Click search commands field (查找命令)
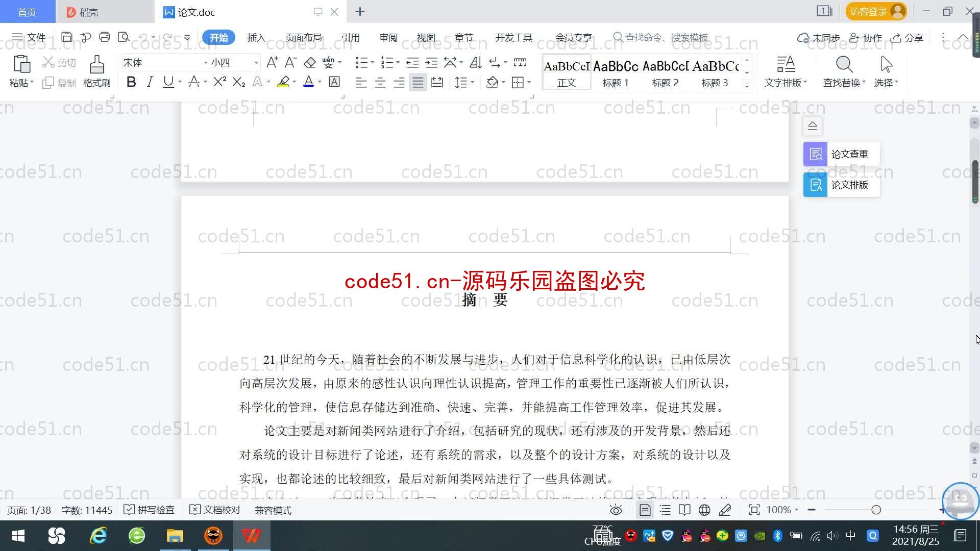980x551 pixels. 661,37
